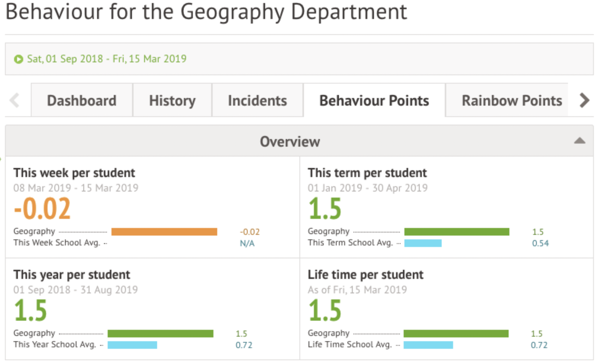Click the green date range arrow icon
The image size is (595, 364).
click(18, 59)
